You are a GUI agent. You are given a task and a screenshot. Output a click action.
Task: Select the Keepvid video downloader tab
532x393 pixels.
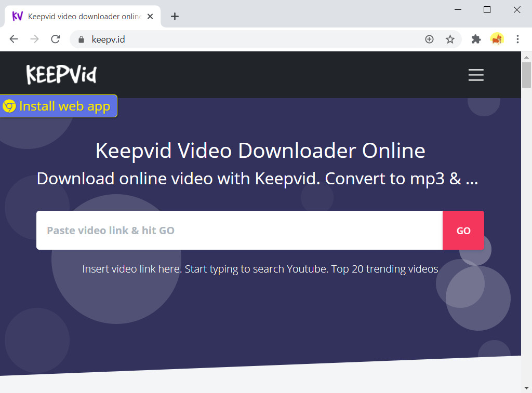coord(83,16)
